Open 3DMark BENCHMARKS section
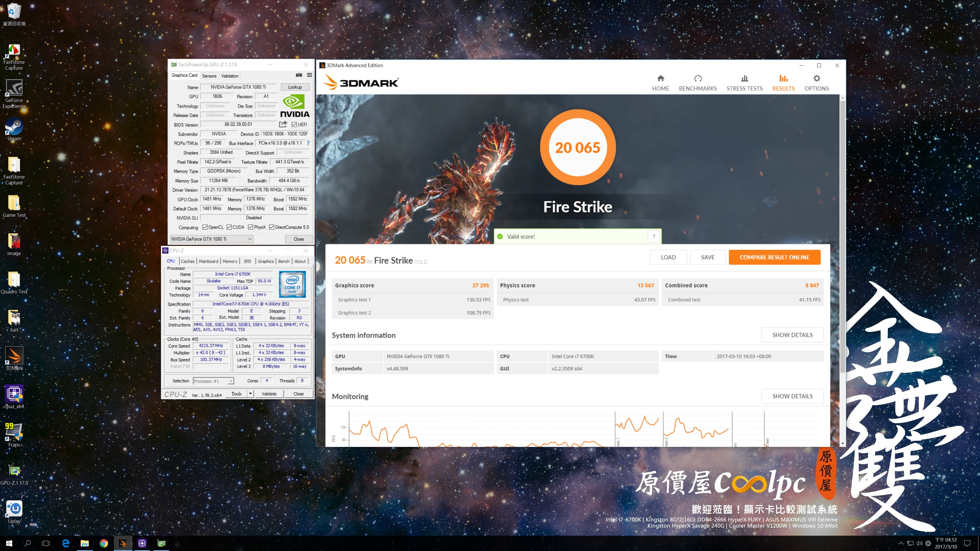The height and width of the screenshot is (551, 980). pos(698,83)
